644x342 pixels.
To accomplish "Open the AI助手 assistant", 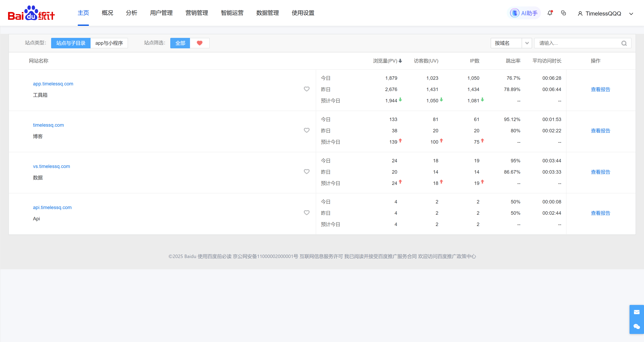I will [524, 13].
